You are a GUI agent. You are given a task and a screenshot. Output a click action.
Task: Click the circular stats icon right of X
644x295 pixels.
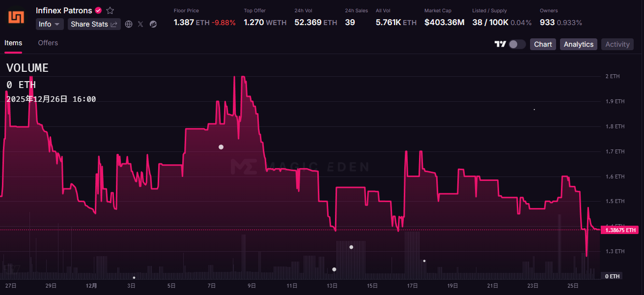[x=153, y=24]
